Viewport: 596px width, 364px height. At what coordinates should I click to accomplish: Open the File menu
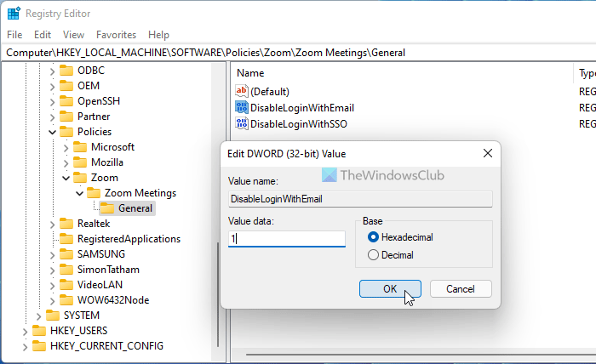point(14,35)
